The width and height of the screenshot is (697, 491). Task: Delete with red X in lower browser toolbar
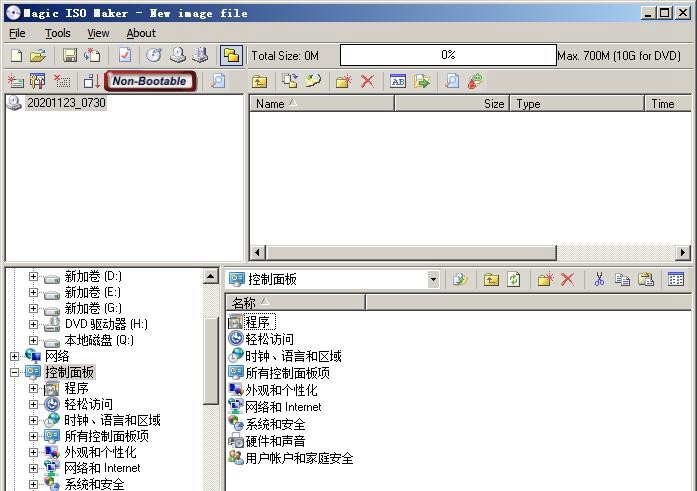coord(568,279)
